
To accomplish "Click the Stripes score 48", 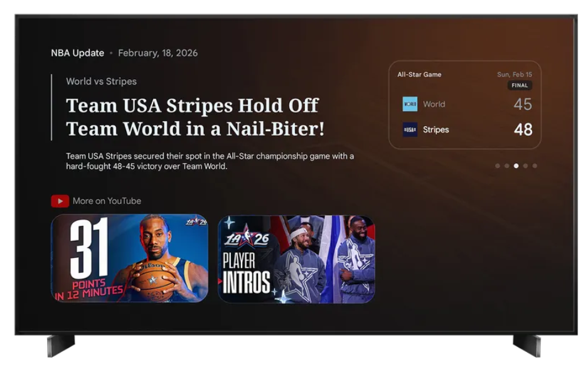I will [523, 130].
